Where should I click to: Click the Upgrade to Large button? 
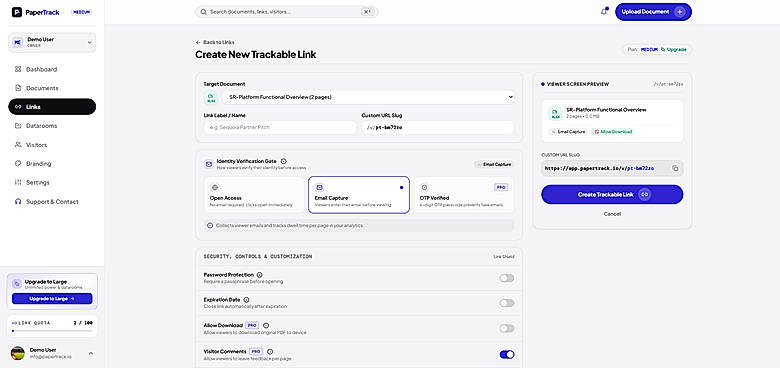52,298
